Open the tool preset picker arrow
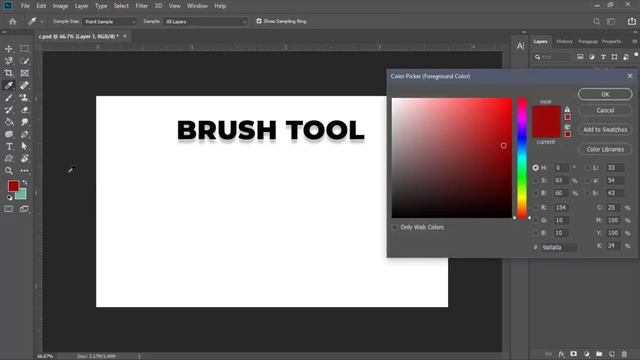Image resolution: width=640 pixels, height=360 pixels. pyautogui.click(x=42, y=22)
